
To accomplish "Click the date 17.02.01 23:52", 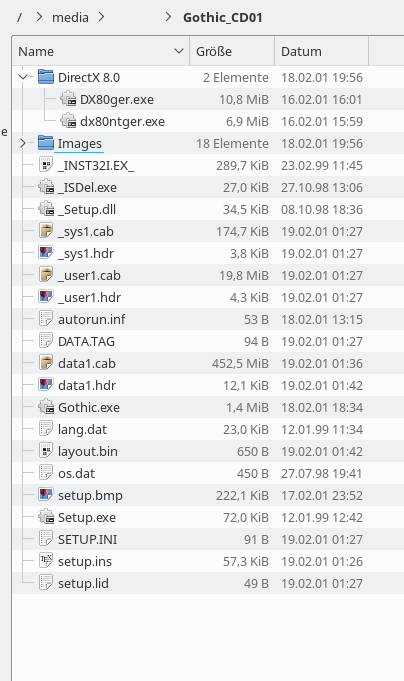I will 321,496.
